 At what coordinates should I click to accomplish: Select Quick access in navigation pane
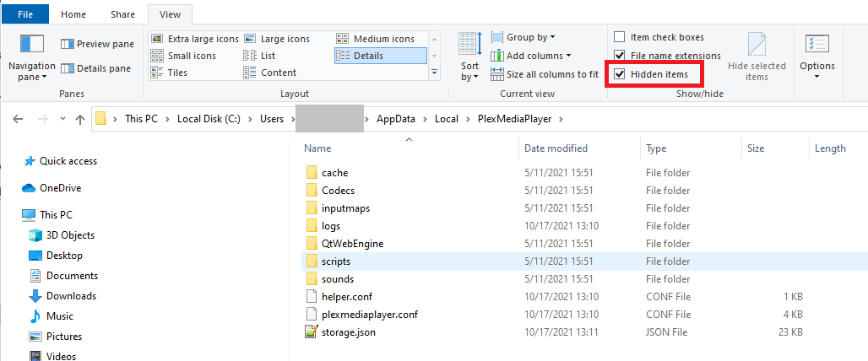60,161
